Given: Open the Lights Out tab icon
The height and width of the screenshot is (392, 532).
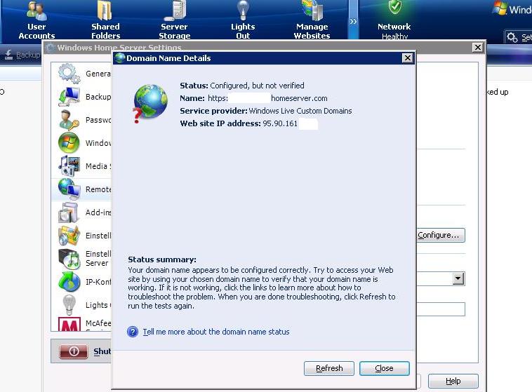Looking at the screenshot, I should [243, 11].
